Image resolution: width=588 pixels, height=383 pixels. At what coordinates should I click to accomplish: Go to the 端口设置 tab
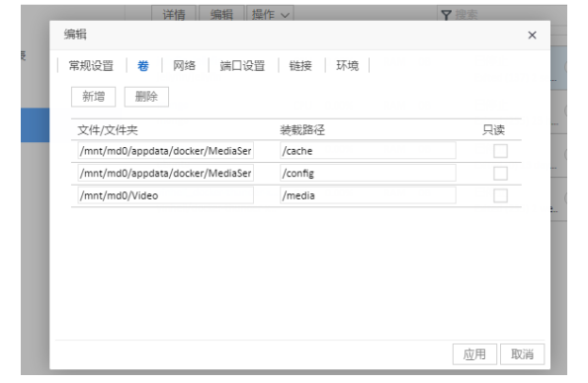(242, 65)
